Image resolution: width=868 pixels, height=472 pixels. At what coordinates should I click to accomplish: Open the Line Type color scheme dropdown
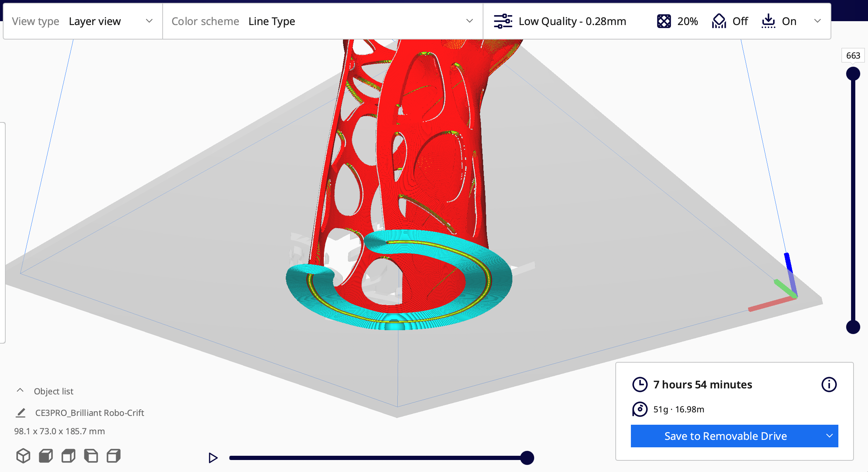point(469,21)
